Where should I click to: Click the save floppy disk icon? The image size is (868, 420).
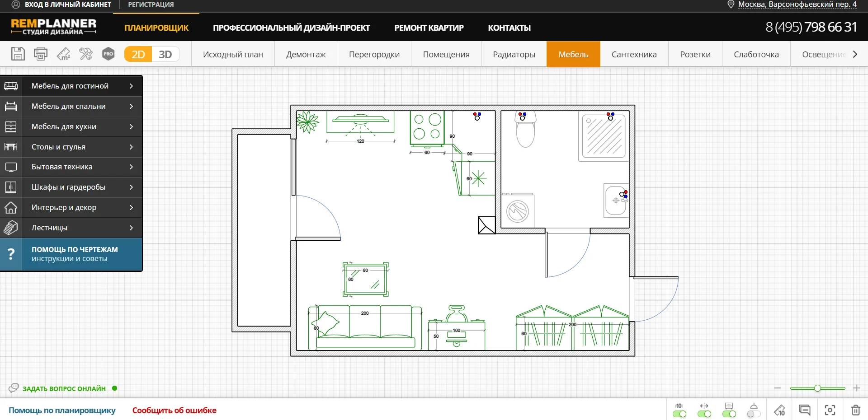coord(18,54)
